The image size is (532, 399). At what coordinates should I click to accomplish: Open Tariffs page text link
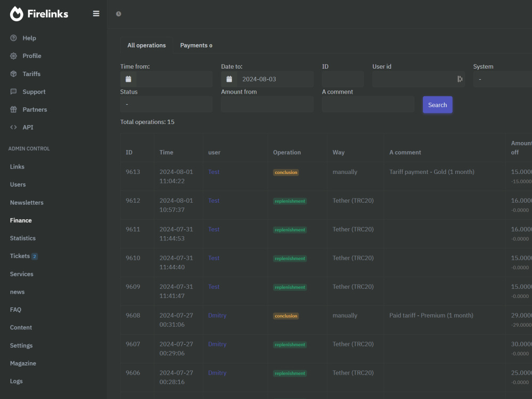coord(31,73)
